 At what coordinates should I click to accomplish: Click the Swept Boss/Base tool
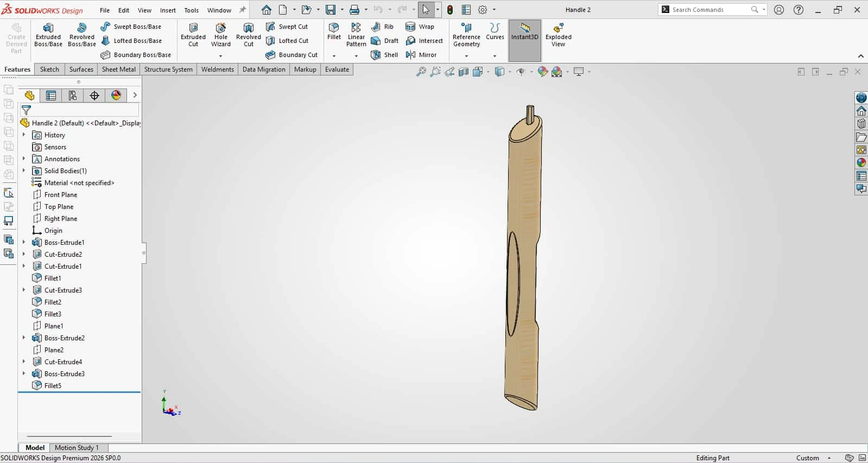tap(131, 27)
